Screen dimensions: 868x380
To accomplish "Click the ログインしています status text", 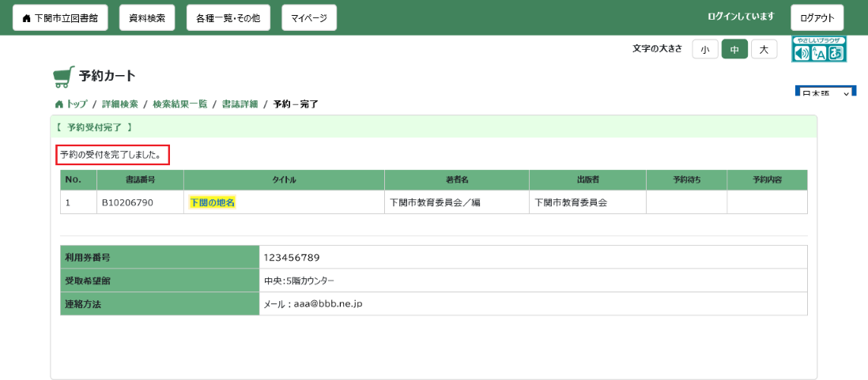I will [741, 17].
